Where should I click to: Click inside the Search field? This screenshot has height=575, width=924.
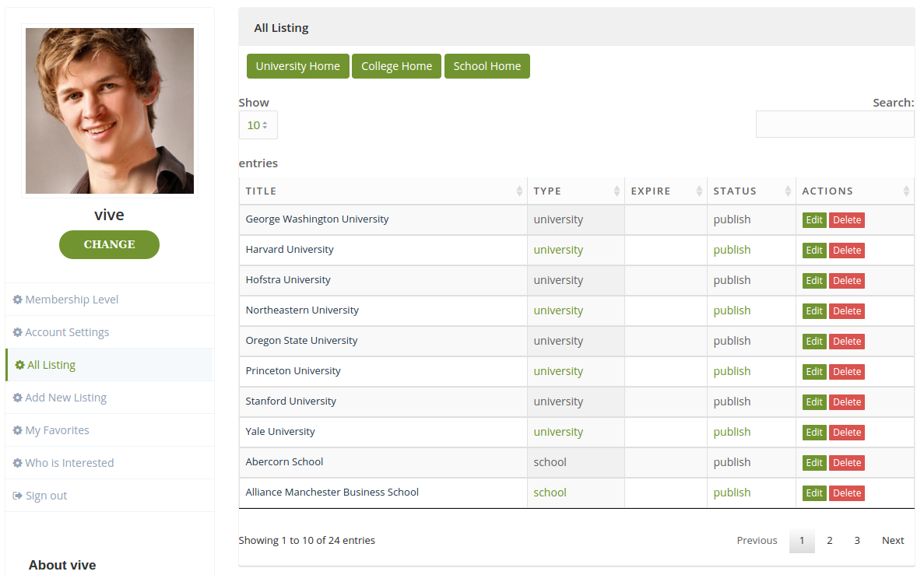pyautogui.click(x=834, y=124)
